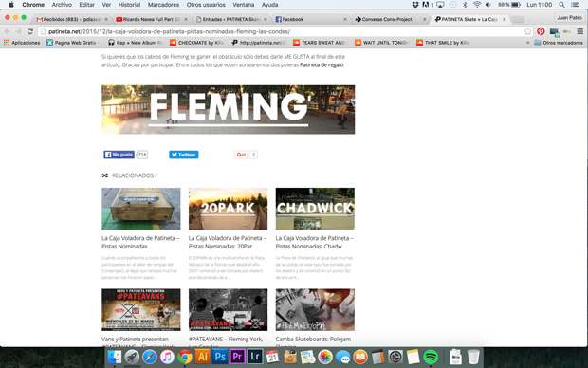This screenshot has width=588, height=368.
Task: Open Adobe Illustrator from the dock
Action: point(203,357)
